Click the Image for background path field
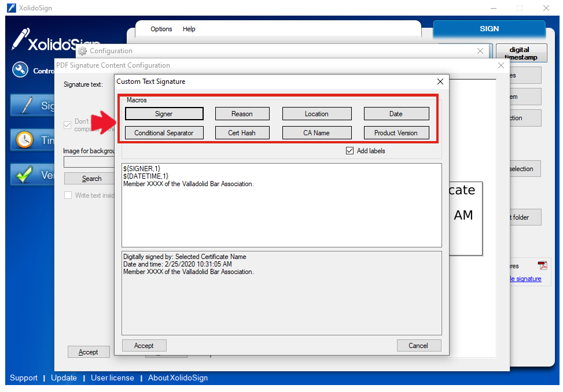This screenshot has height=392, width=563. click(x=89, y=162)
